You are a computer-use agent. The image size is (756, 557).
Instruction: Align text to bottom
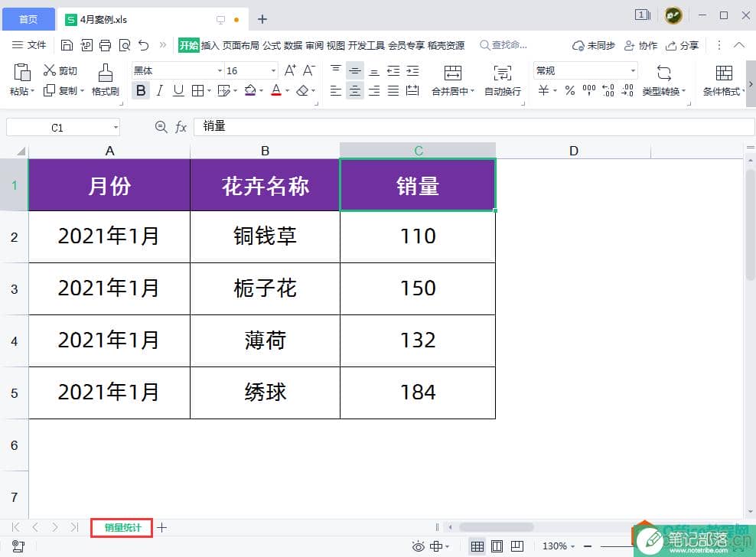(x=374, y=71)
